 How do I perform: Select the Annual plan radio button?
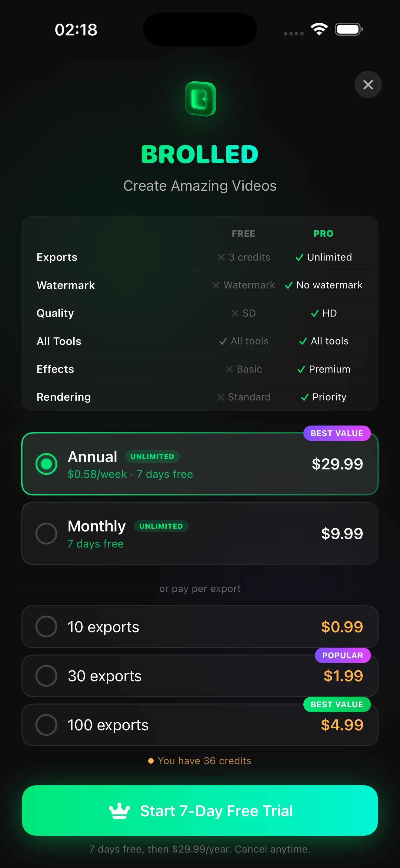click(x=46, y=464)
